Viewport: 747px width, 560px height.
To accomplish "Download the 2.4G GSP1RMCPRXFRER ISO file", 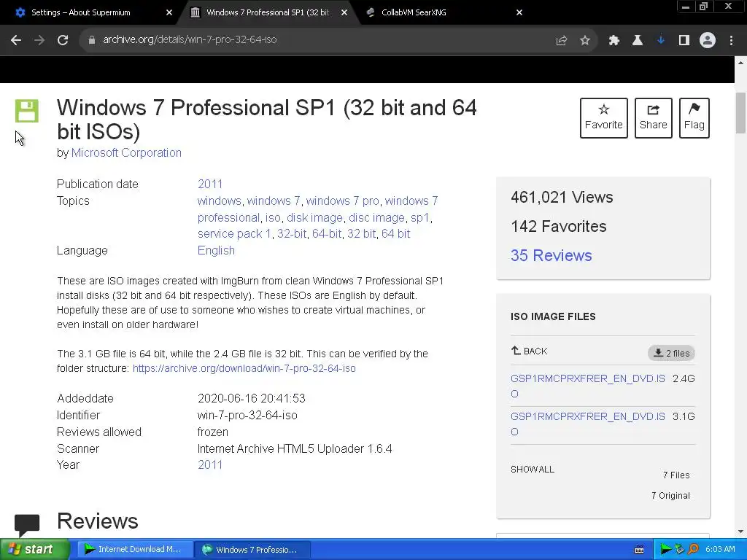I will [588, 386].
